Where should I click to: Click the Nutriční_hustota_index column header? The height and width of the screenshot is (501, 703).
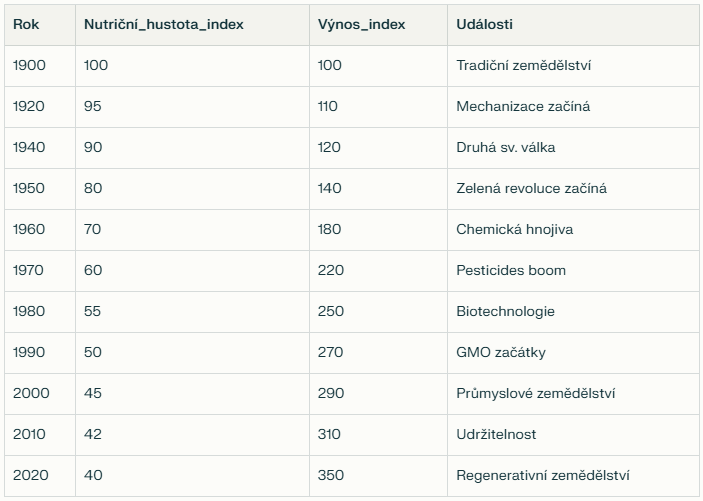click(x=192, y=25)
